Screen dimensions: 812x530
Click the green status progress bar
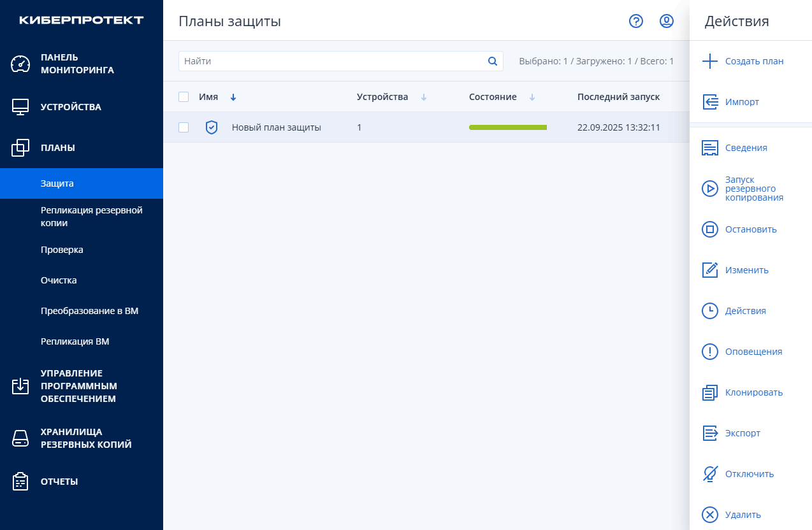click(507, 127)
